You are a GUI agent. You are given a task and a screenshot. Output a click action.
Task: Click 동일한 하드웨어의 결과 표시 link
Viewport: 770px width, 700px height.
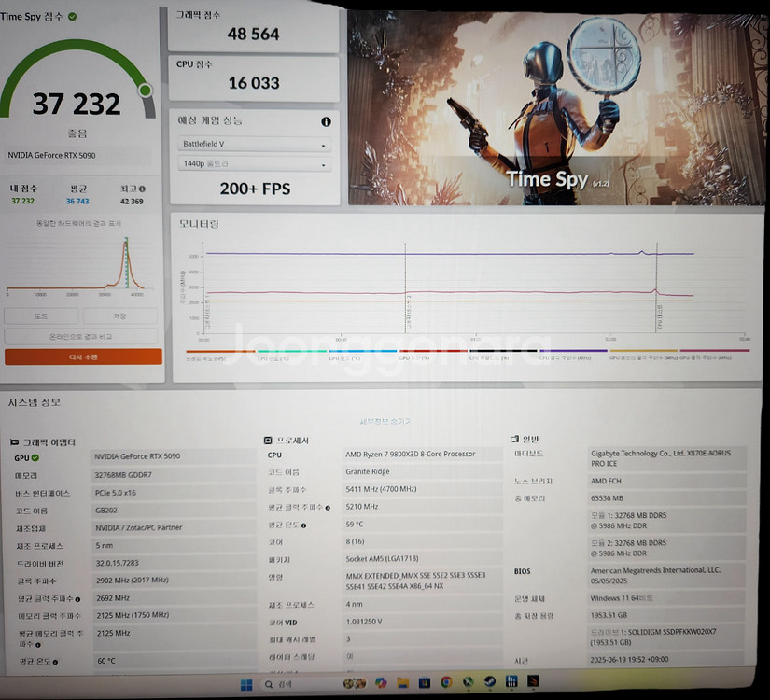78,223
